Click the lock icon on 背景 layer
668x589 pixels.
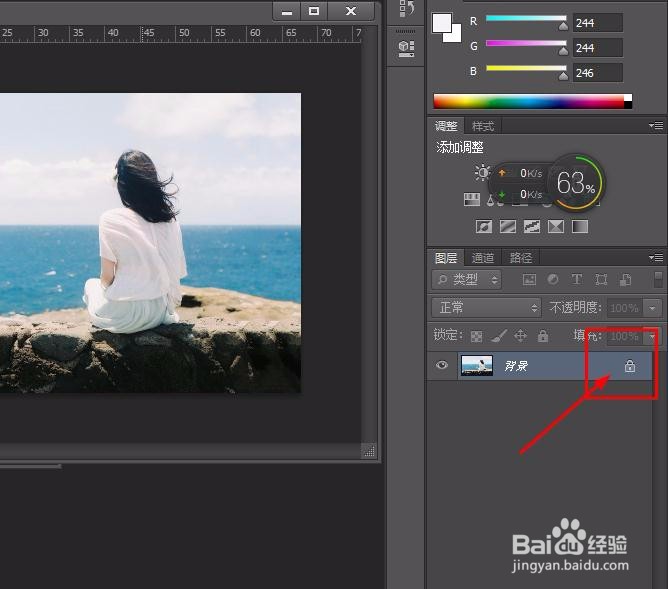coord(630,366)
